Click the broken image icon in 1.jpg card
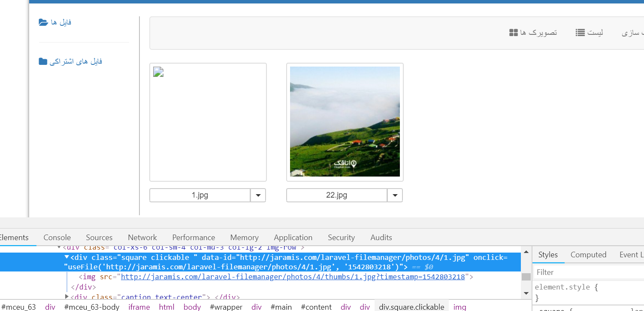Screen dimensions: 644x311 tap(158, 72)
